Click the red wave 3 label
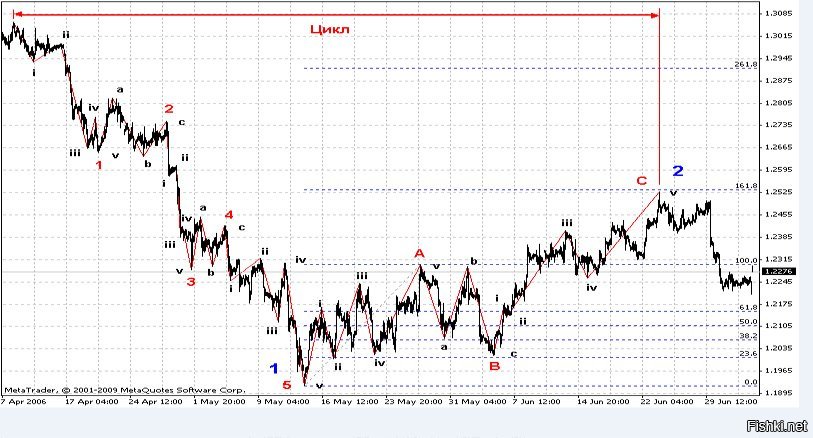Image resolution: width=813 pixels, height=438 pixels. 190,282
